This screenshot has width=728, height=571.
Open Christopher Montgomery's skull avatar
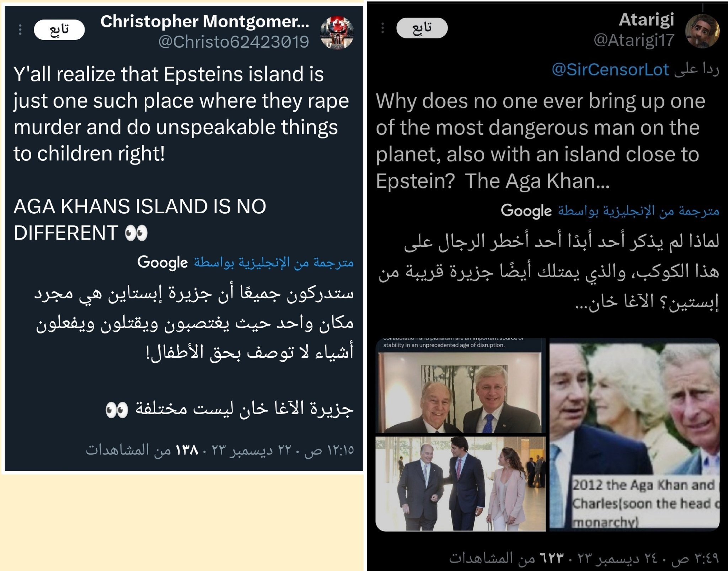point(337,32)
